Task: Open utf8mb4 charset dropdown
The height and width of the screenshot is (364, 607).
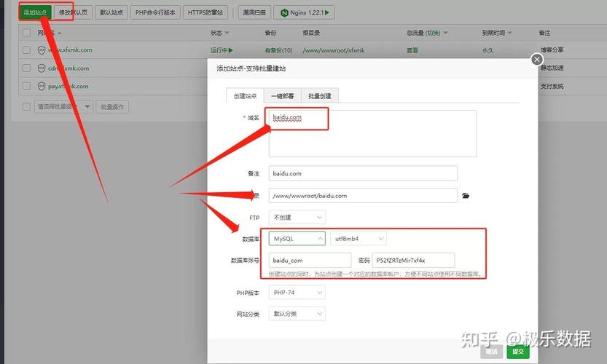Action: [x=358, y=239]
